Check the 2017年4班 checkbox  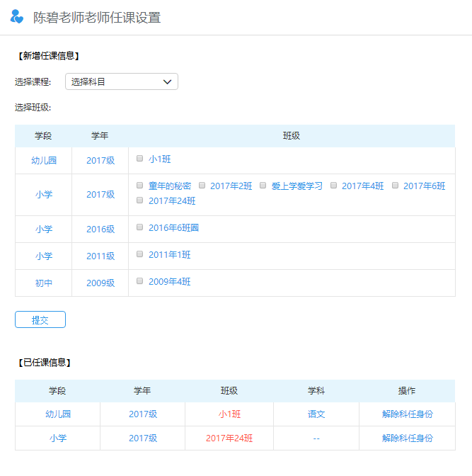point(333,186)
